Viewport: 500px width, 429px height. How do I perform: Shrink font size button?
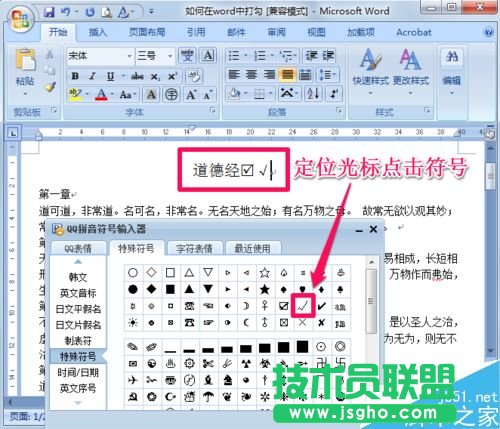click(x=208, y=95)
